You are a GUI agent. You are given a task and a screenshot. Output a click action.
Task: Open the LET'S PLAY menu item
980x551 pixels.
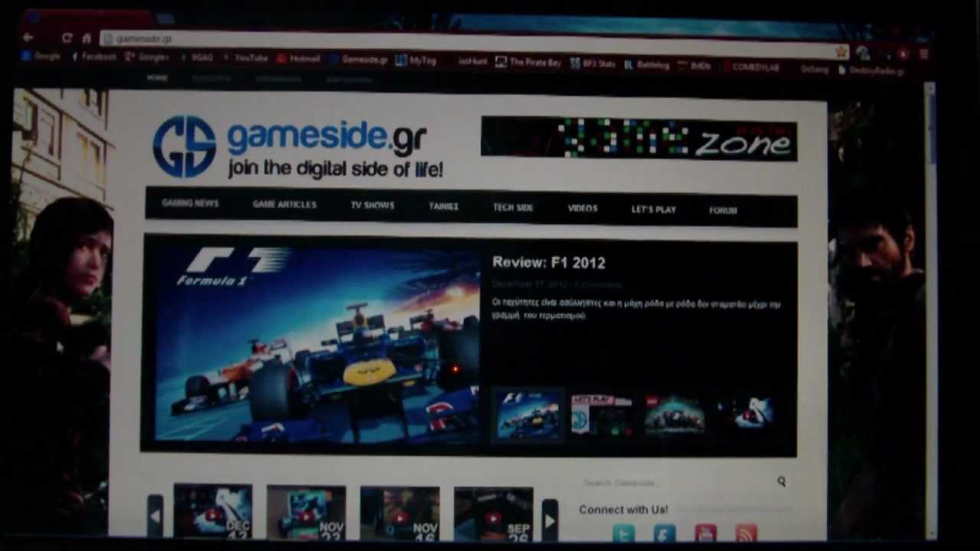point(653,210)
